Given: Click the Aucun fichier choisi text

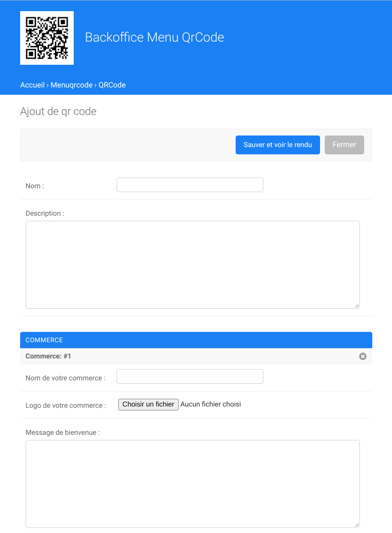Looking at the screenshot, I should (211, 404).
